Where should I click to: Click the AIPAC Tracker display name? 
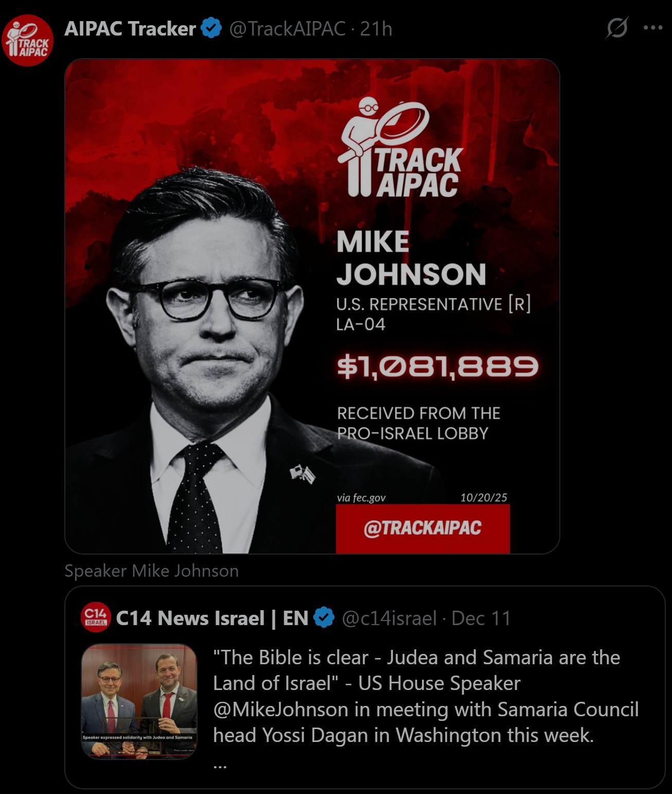point(130,29)
